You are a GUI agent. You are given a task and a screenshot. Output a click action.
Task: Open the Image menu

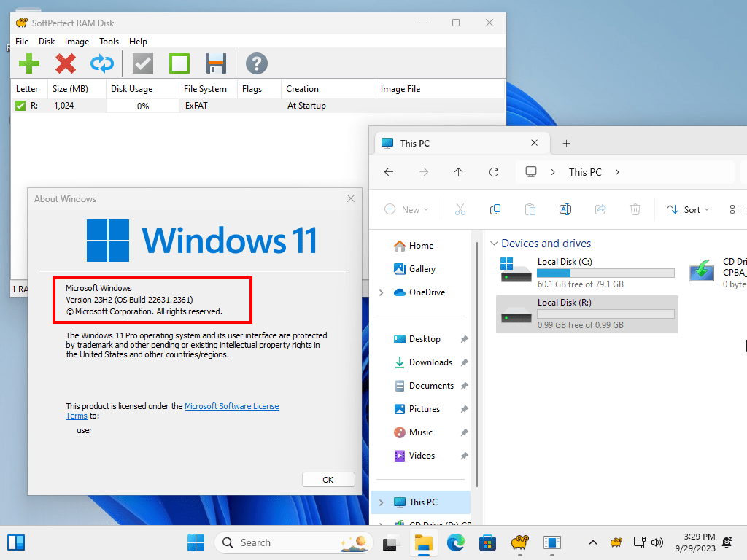77,42
